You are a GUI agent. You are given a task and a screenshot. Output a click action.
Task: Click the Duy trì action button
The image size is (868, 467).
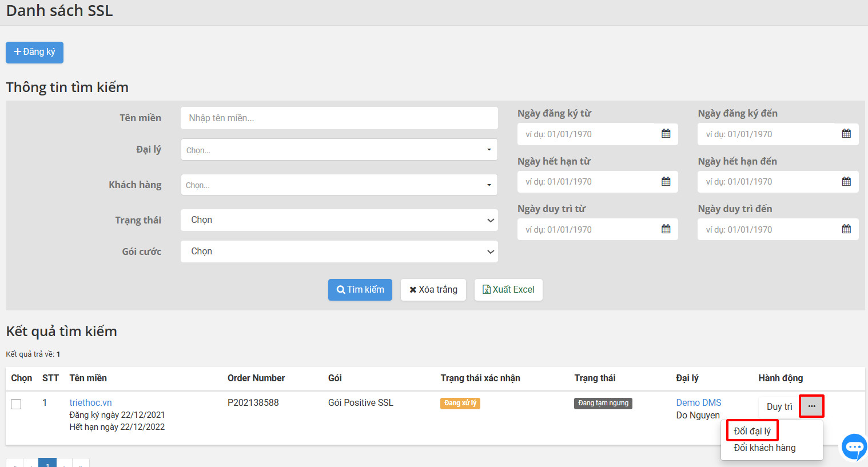coord(779,406)
